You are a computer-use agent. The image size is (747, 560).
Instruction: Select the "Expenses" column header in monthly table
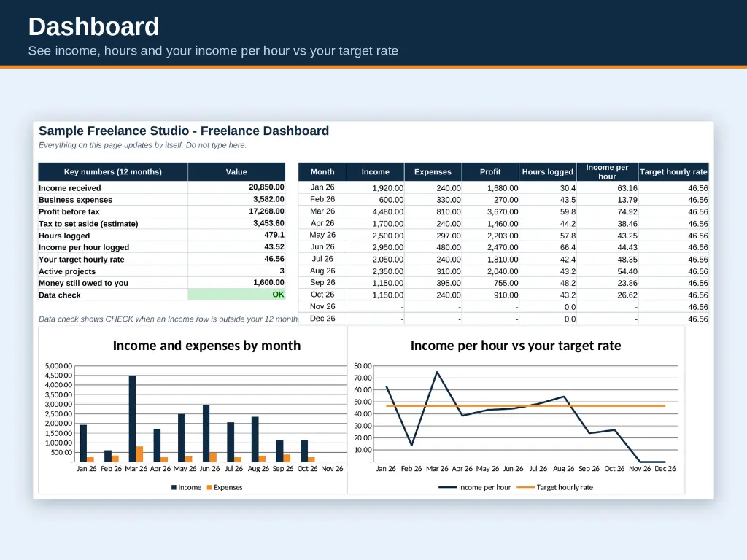pyautogui.click(x=433, y=172)
